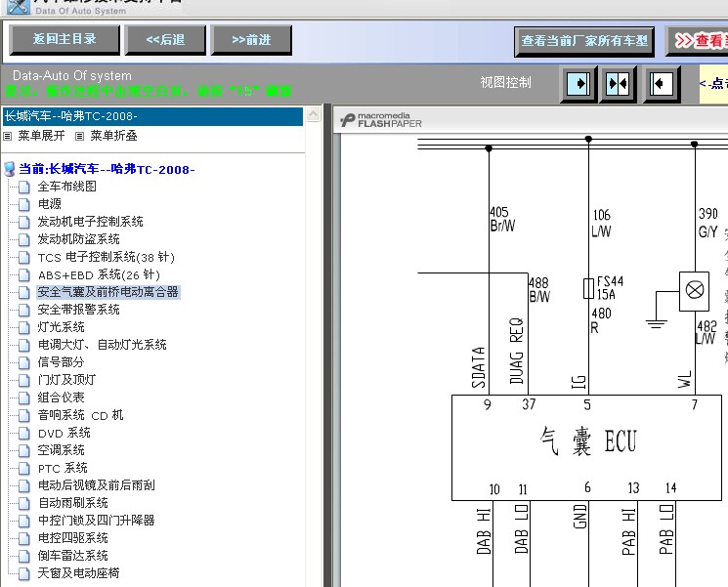Click the page icon next to 电源
This screenshot has width=728, height=587.
pyautogui.click(x=25, y=204)
